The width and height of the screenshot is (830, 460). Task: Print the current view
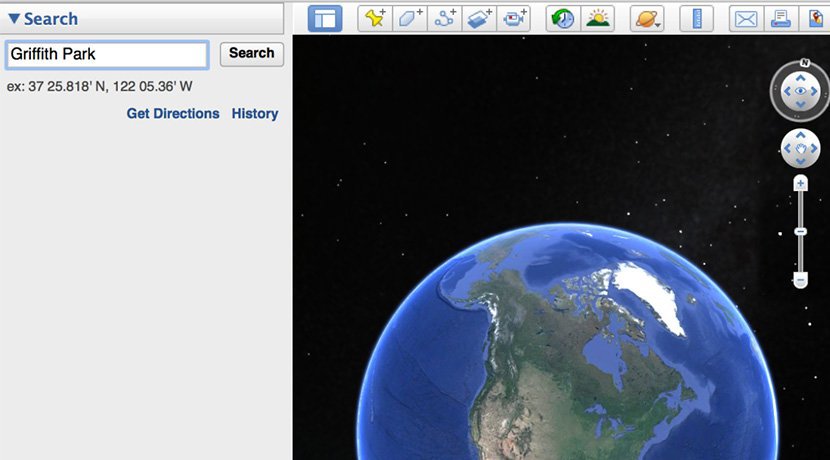pos(781,19)
